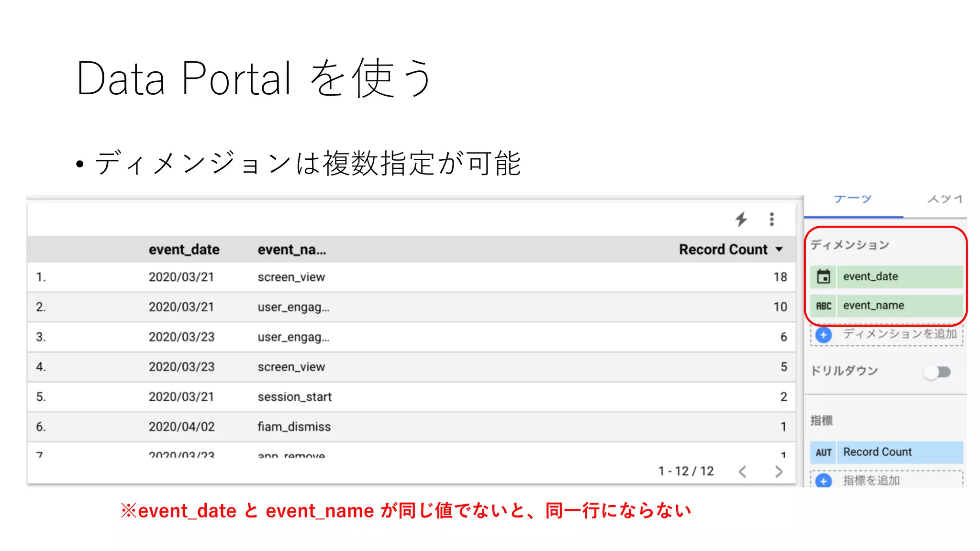Select row 3 date 2020/03/23
Viewport: 980px width, 551px height.
[181, 337]
